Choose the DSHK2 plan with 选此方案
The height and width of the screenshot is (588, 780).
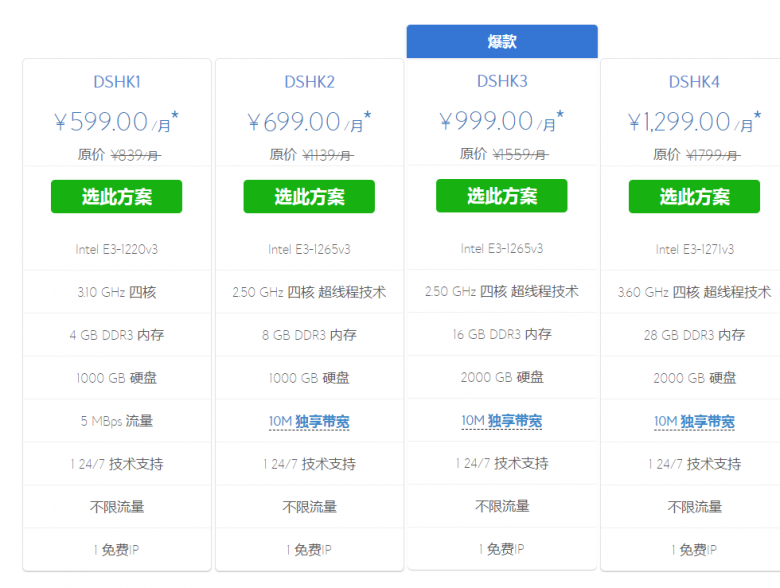pyautogui.click(x=309, y=197)
